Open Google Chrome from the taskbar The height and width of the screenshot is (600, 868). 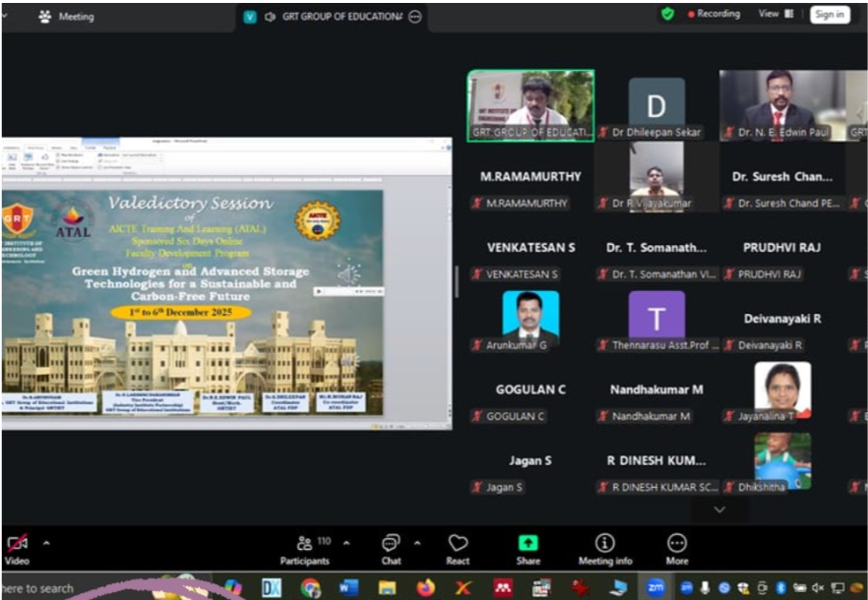click(311, 588)
